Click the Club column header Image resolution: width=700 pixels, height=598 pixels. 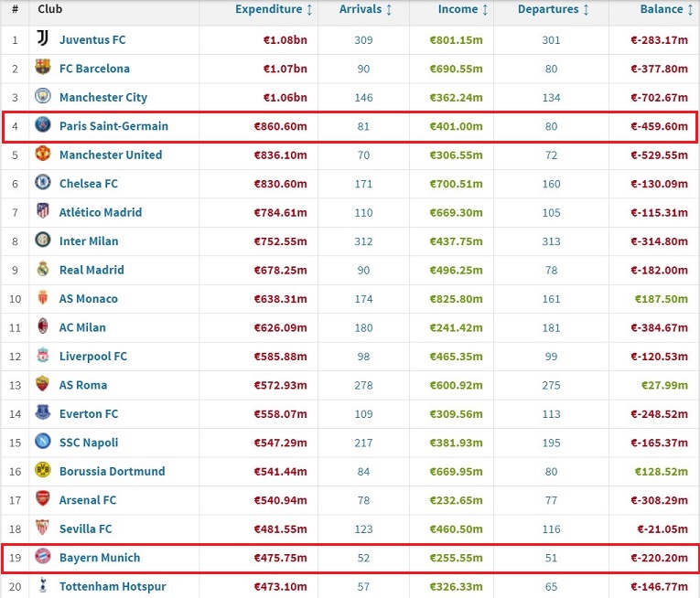pos(49,9)
